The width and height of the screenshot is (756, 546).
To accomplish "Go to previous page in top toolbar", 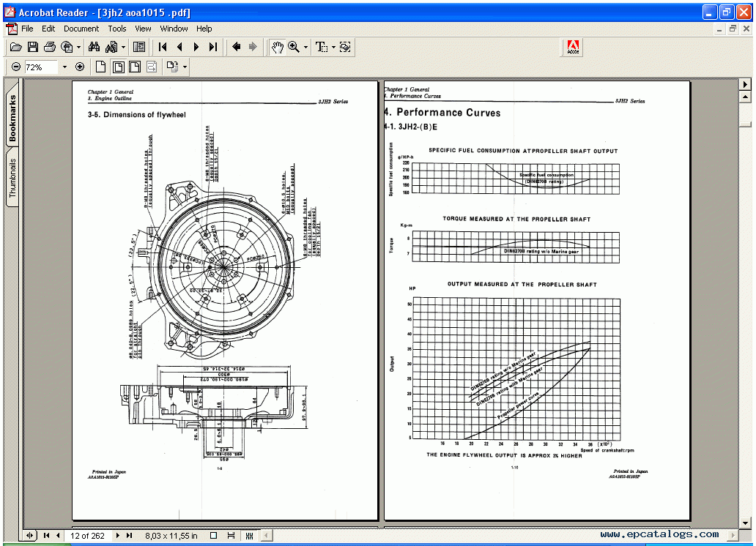I will 179,48.
